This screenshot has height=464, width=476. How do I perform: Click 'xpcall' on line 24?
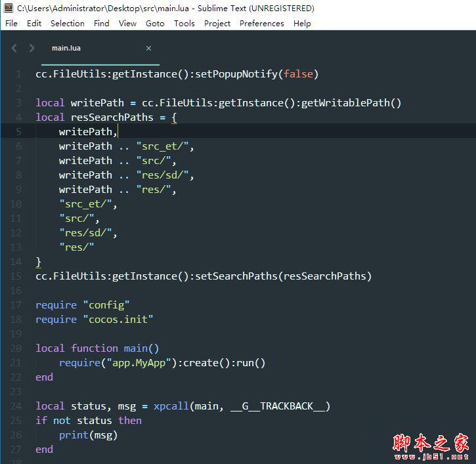coord(171,406)
